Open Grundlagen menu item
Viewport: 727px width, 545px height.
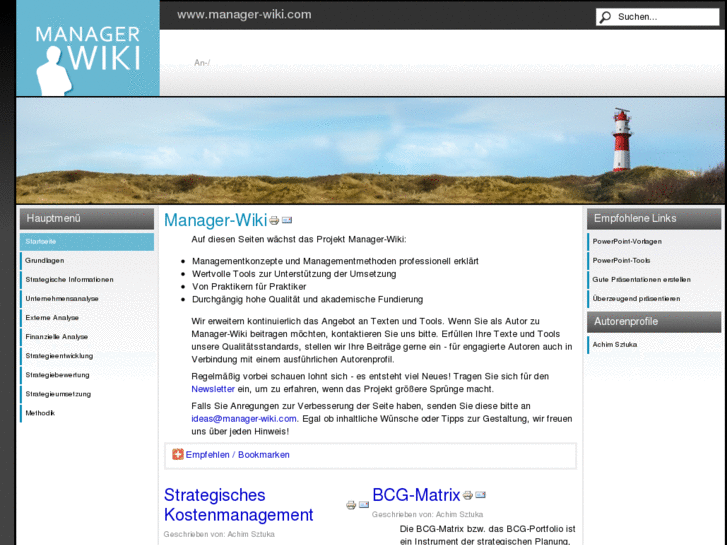point(87,261)
